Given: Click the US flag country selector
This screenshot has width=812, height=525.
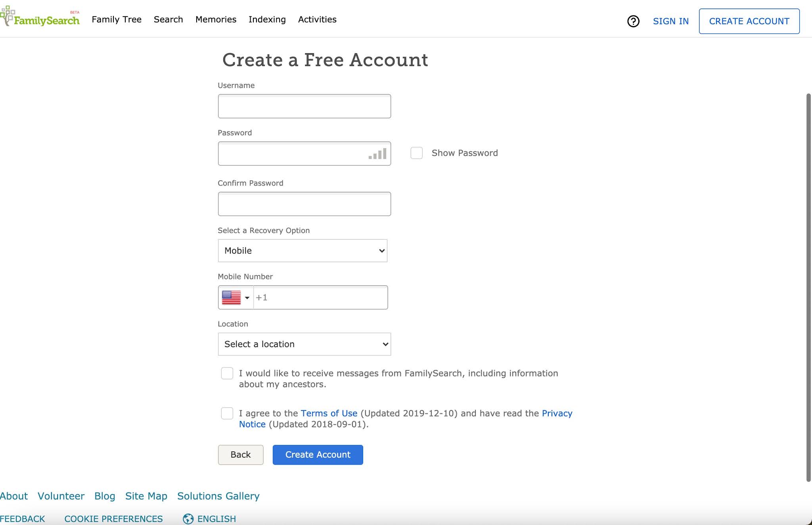Looking at the screenshot, I should click(x=232, y=298).
